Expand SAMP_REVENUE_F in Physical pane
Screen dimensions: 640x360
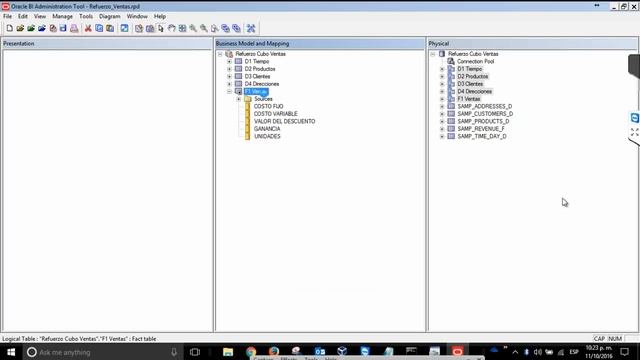coord(442,129)
